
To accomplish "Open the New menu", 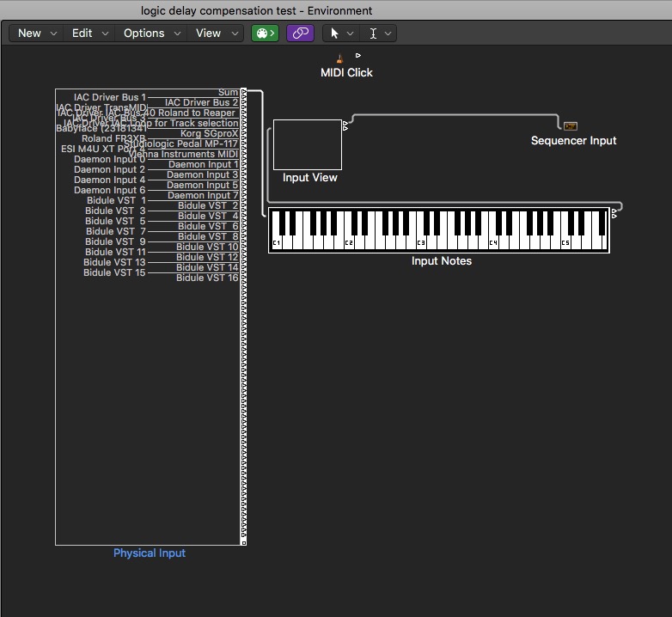I will (37, 33).
